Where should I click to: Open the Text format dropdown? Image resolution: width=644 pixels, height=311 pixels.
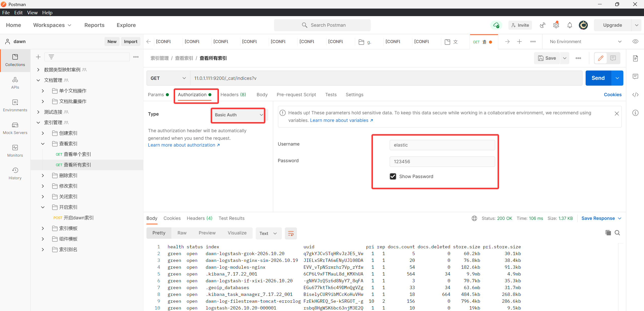[269, 233]
